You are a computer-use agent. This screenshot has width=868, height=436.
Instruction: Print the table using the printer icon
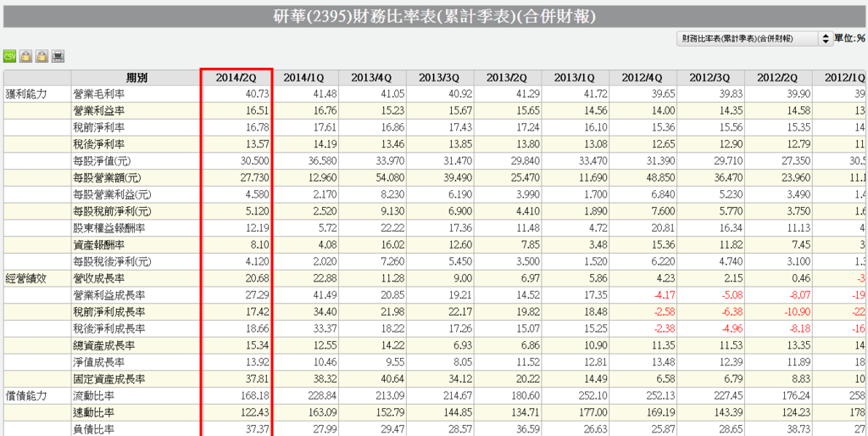58,57
